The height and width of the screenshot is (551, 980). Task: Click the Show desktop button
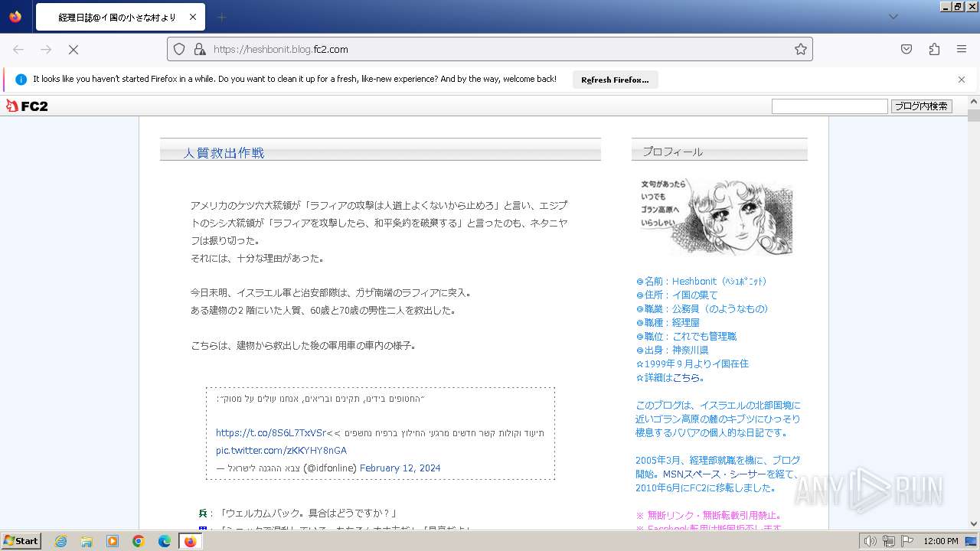[971, 541]
